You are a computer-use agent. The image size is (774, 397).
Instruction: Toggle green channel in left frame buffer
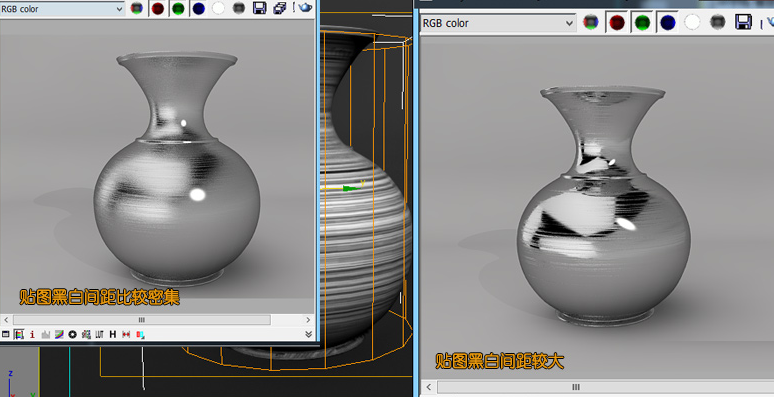point(178,8)
